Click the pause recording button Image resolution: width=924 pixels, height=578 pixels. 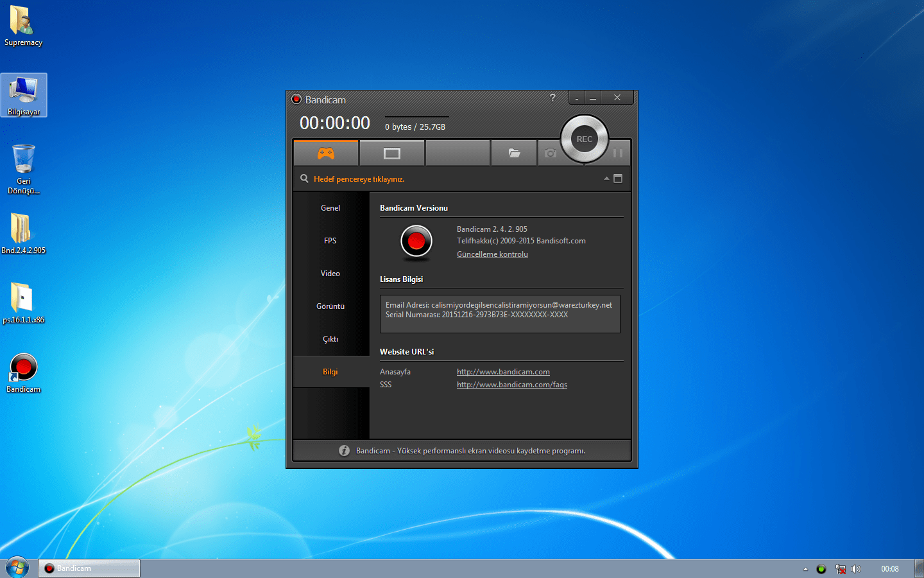(x=618, y=153)
